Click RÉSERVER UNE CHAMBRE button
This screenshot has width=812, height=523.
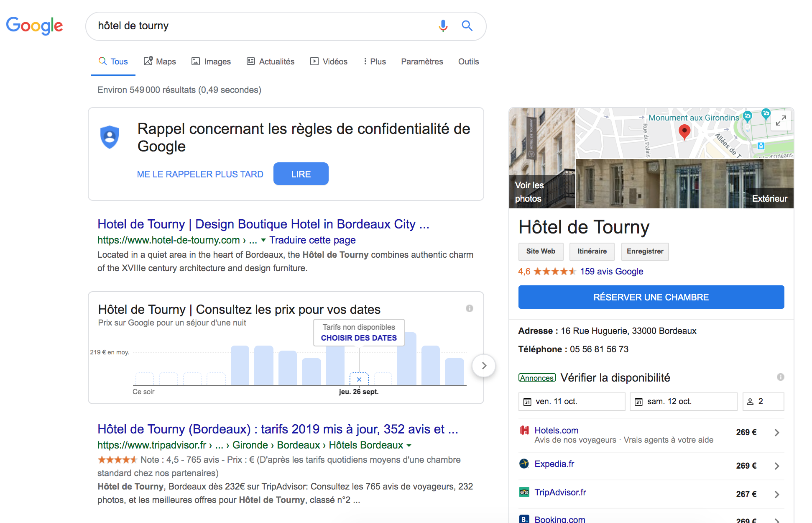(651, 297)
